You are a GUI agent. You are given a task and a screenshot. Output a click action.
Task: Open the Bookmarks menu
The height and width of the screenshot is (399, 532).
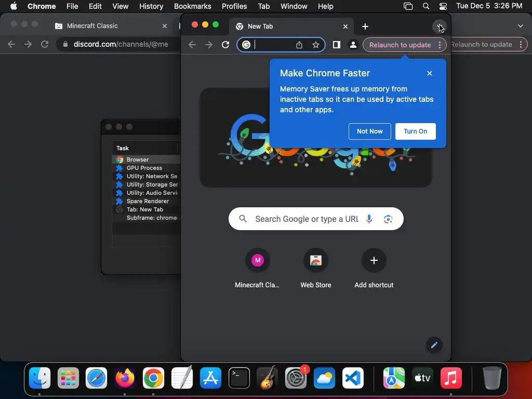(x=192, y=6)
